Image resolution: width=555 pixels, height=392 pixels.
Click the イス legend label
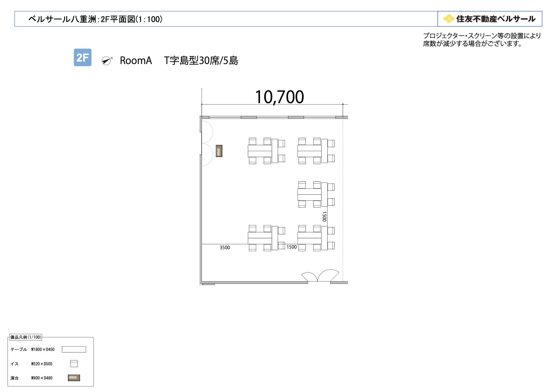pos(14,364)
